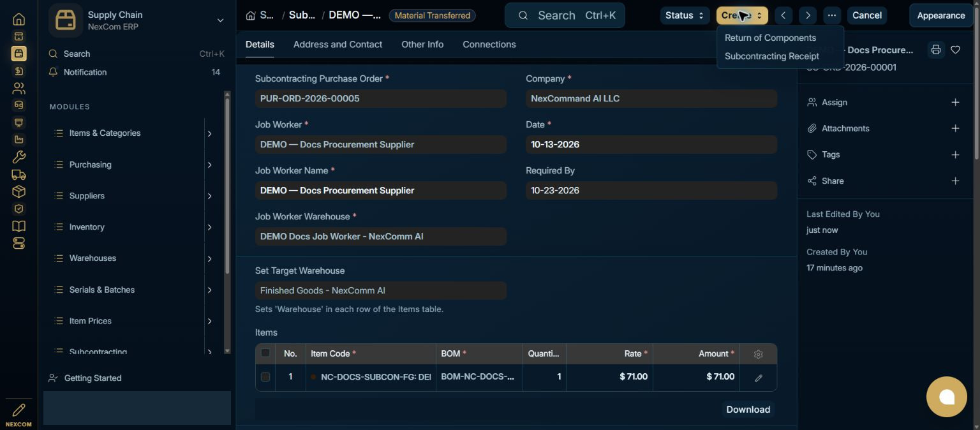The image size is (980, 430).
Task: Expand the Suppliers module
Action: [x=209, y=196]
